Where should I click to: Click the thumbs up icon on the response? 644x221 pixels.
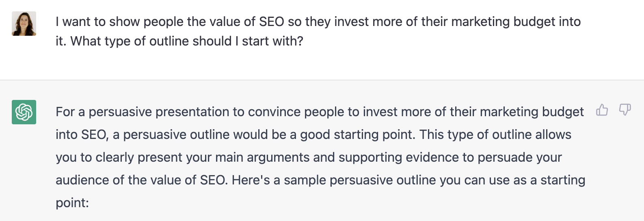pyautogui.click(x=602, y=110)
